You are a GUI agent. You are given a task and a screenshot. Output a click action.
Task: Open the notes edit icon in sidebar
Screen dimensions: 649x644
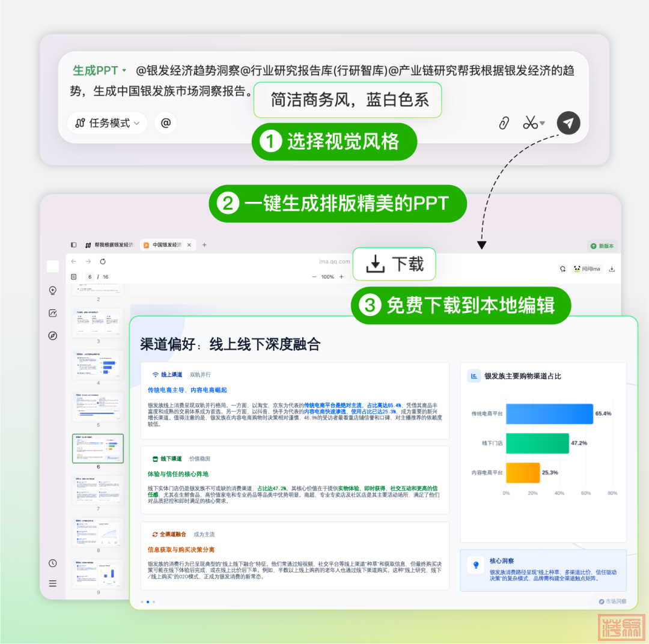[53, 313]
